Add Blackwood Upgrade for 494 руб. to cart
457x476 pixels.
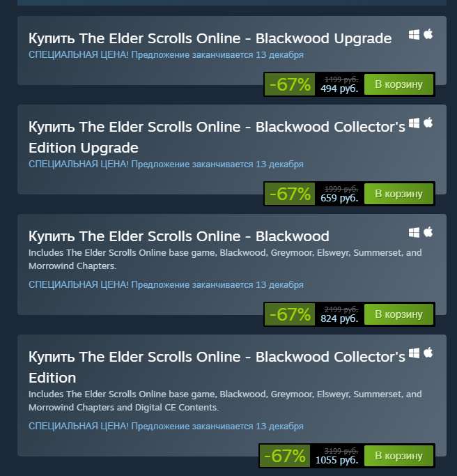pyautogui.click(x=398, y=84)
